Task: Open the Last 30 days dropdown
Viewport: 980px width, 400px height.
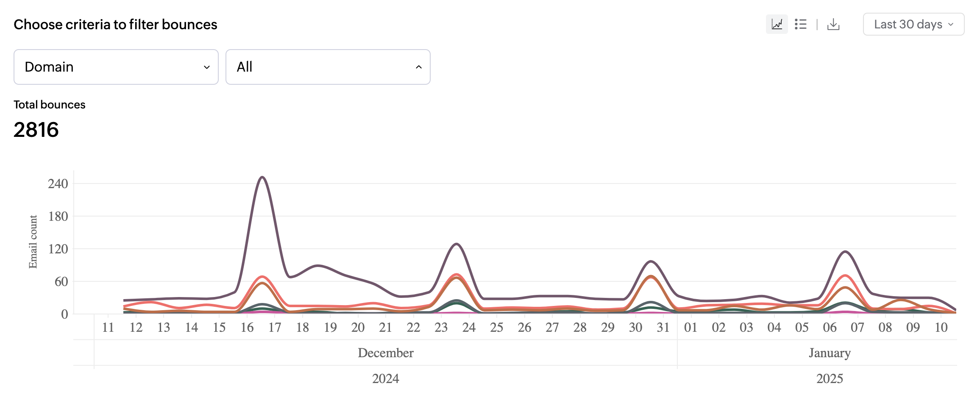Action: [x=913, y=24]
